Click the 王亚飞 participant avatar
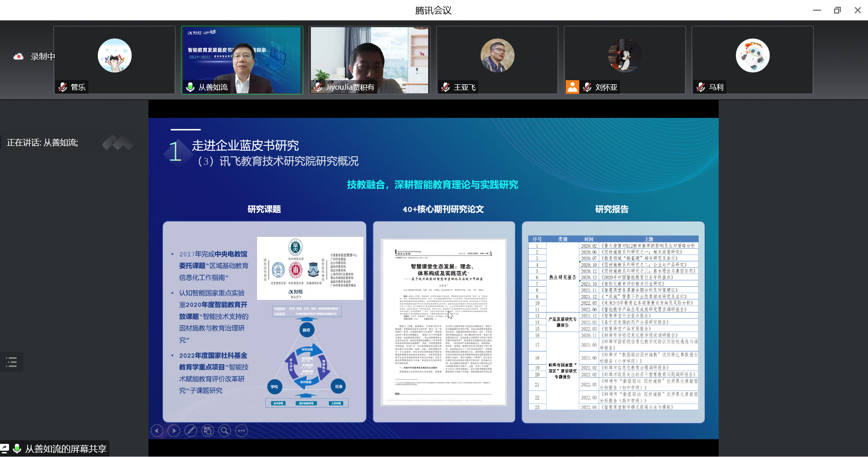The width and height of the screenshot is (868, 457). pos(497,55)
